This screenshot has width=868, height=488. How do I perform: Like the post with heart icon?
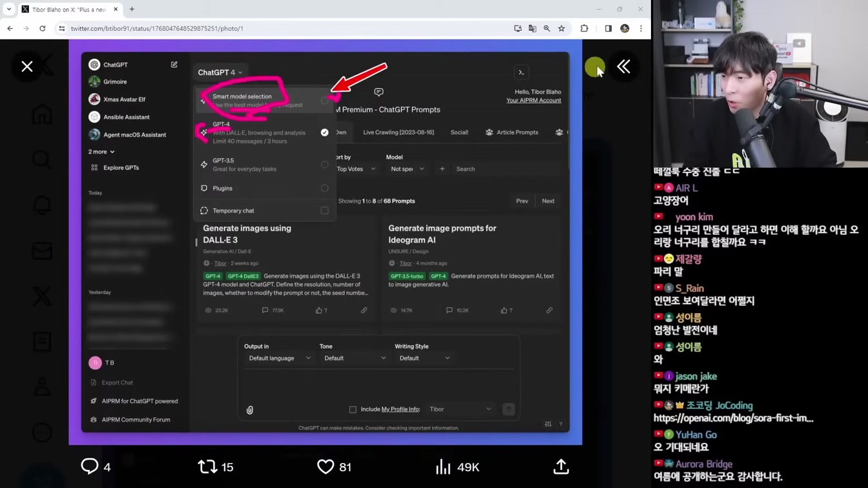tap(325, 467)
